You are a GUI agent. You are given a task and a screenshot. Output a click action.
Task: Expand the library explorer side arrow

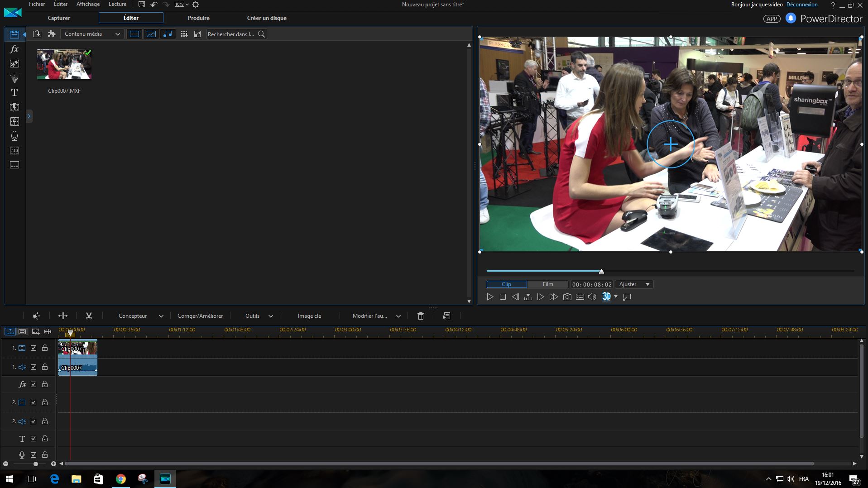click(x=29, y=116)
